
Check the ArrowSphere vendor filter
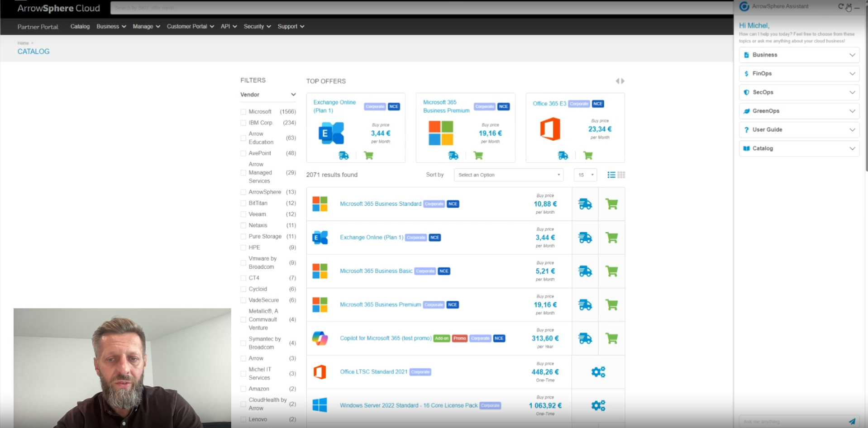pyautogui.click(x=243, y=192)
